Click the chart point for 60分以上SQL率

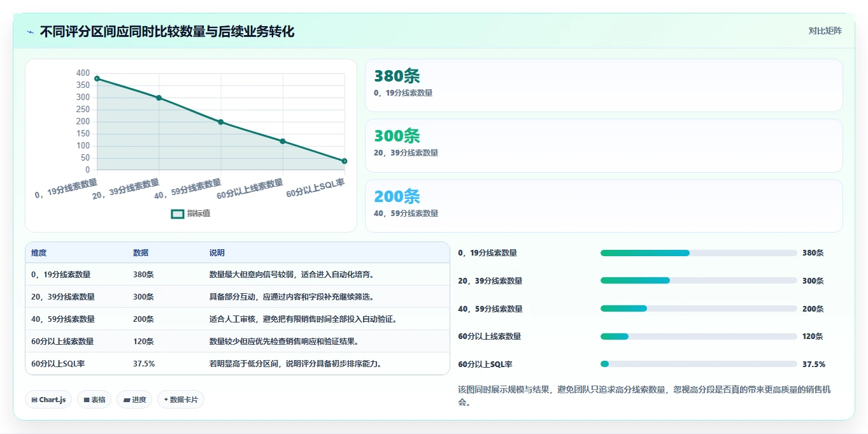345,161
